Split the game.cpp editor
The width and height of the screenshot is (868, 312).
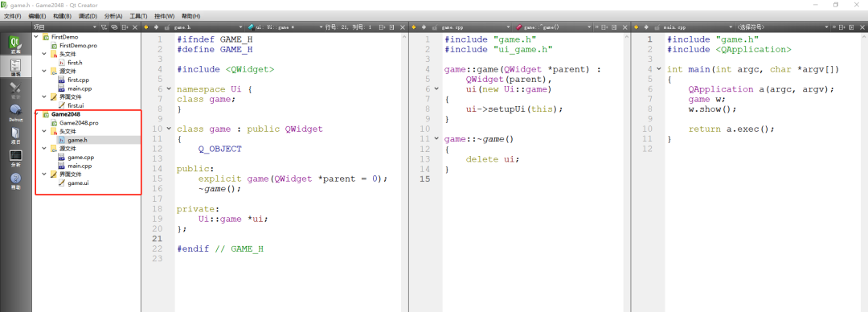pyautogui.click(x=604, y=27)
